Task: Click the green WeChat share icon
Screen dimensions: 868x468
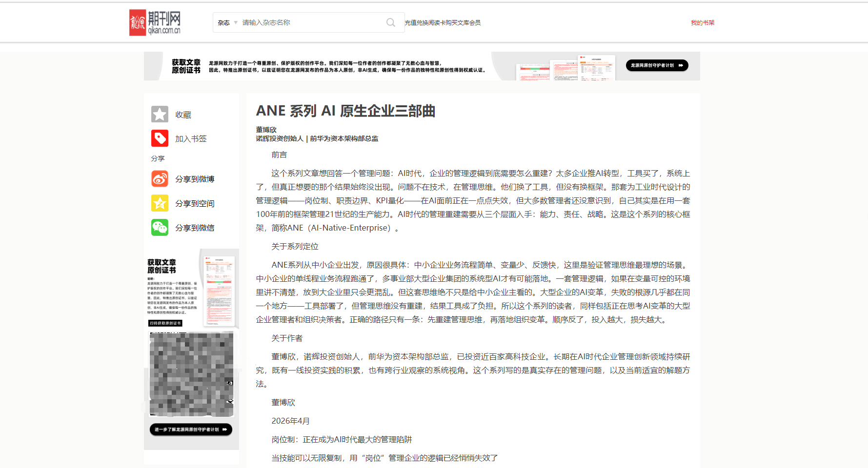Action: (x=160, y=227)
